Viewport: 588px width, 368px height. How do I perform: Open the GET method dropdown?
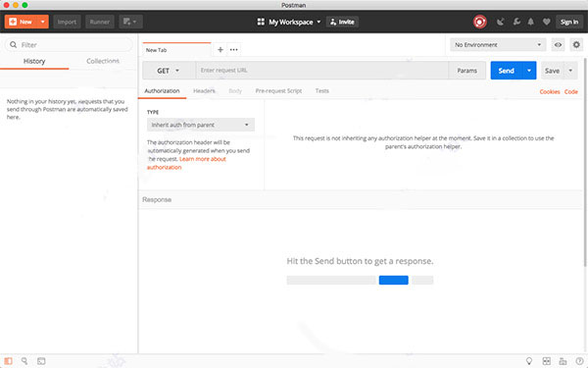point(169,71)
